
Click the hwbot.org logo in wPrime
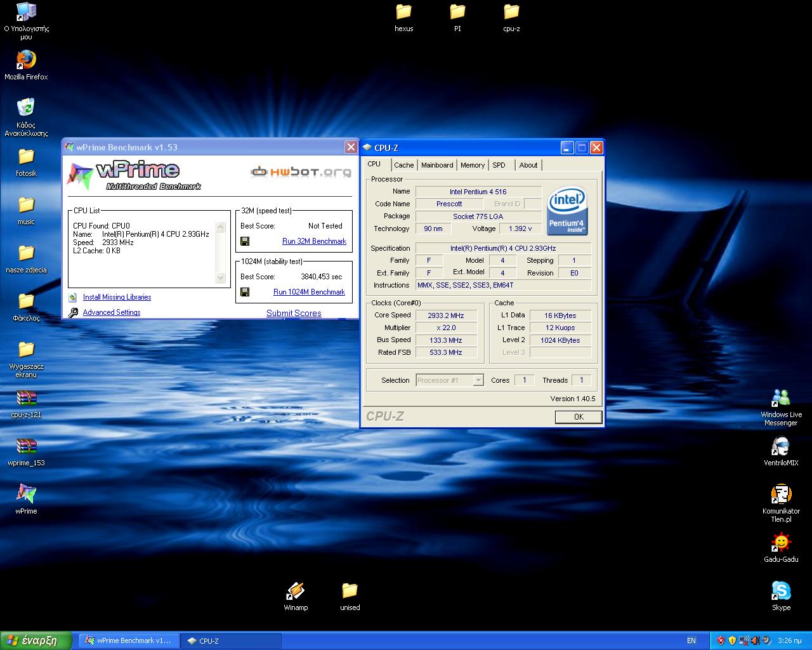tap(301, 171)
